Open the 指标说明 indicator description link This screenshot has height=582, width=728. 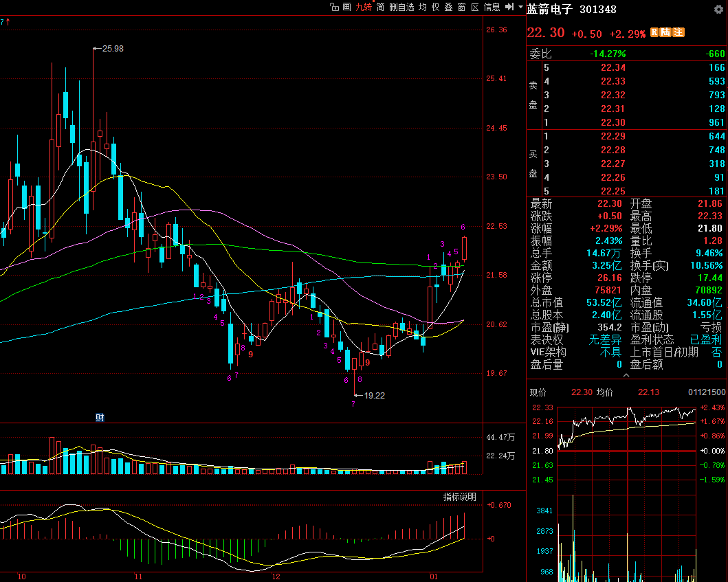[459, 497]
